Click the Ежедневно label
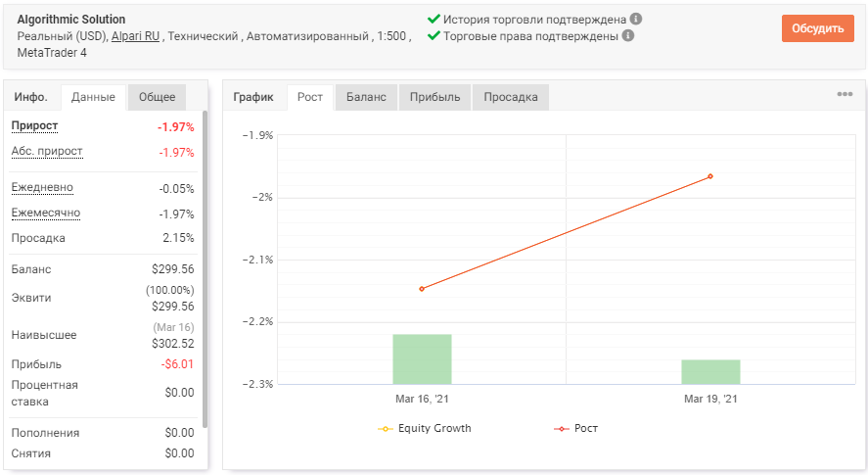 point(42,187)
